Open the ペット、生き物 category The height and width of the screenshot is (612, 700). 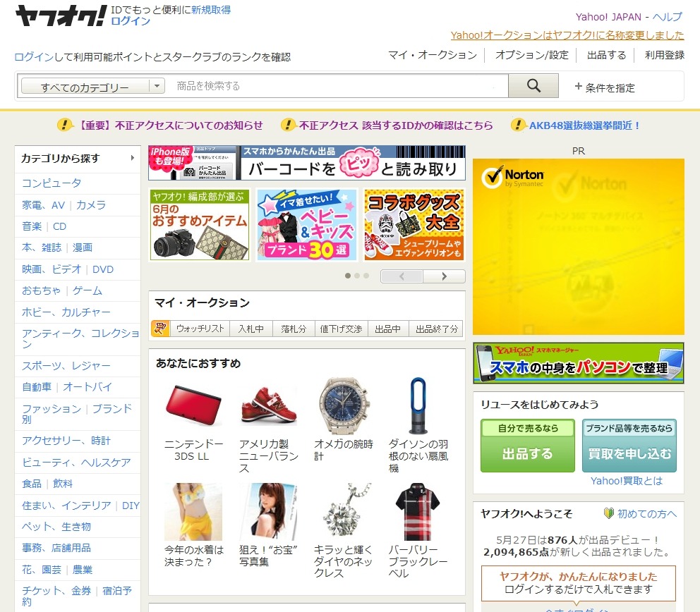tap(56, 527)
